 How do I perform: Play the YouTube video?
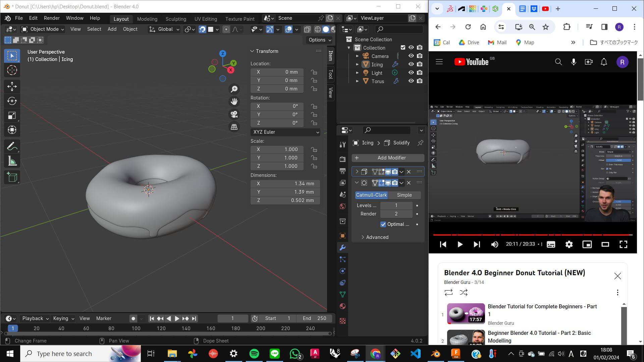coord(460,244)
